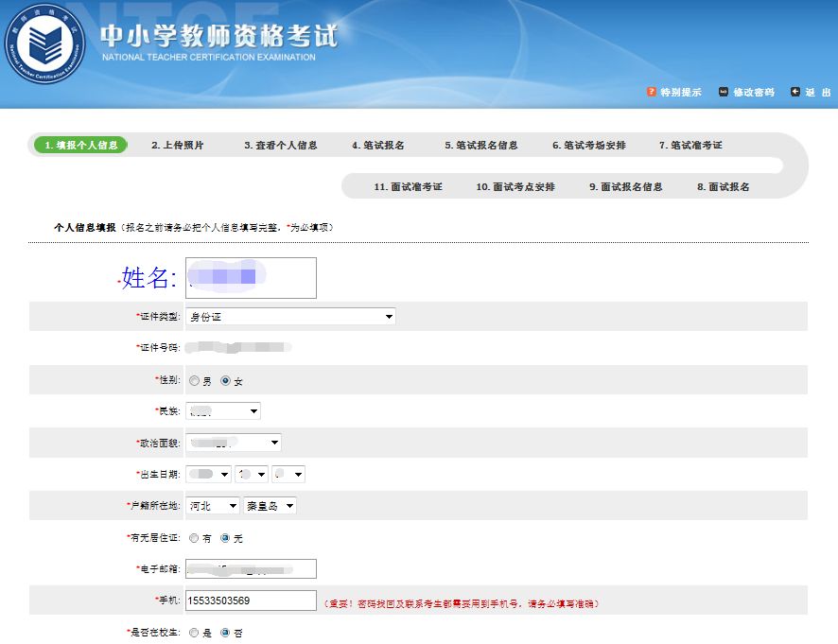838x644 pixels.
Task: Click the 退出 exit arrow icon
Action: (795, 92)
